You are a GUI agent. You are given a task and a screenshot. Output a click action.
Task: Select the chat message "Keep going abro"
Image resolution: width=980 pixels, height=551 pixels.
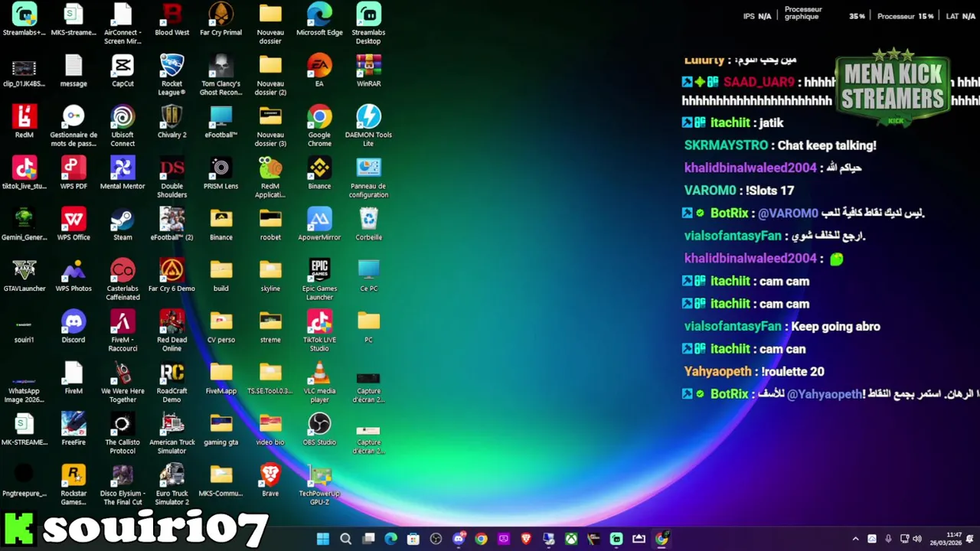click(835, 326)
